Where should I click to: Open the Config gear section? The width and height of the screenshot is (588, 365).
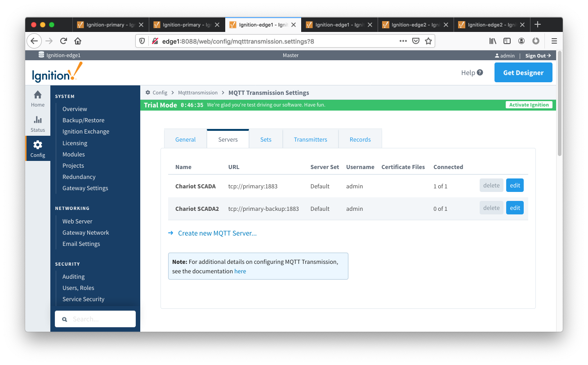click(x=38, y=145)
